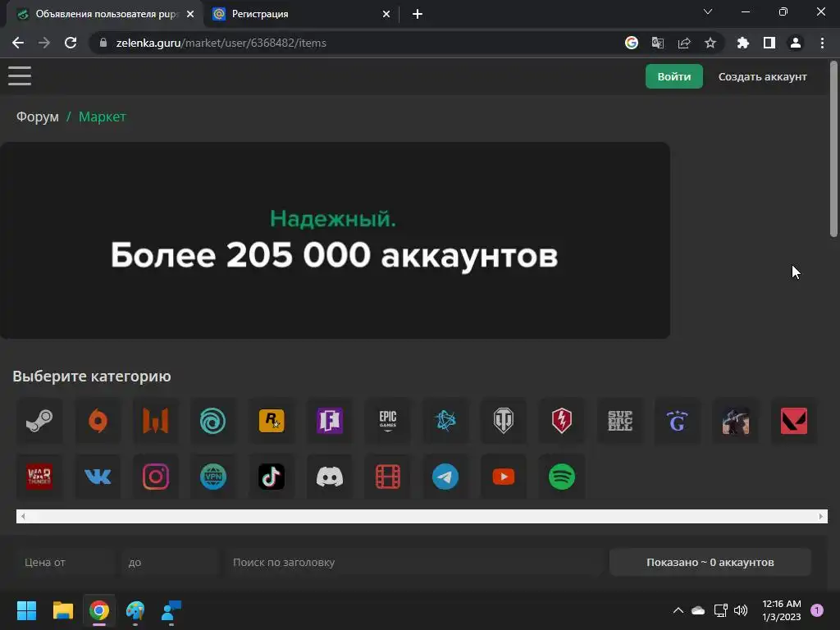Select the Telegram category icon
840x630 pixels.
coord(445,477)
